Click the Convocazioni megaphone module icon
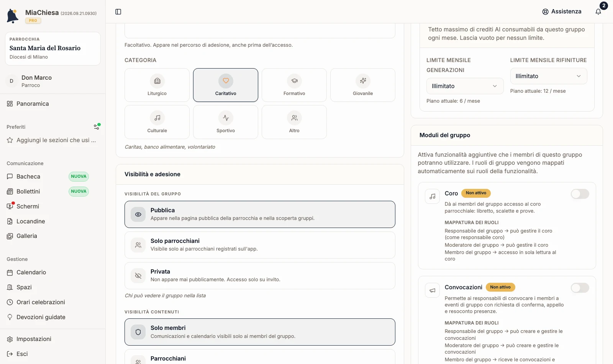 click(x=433, y=290)
